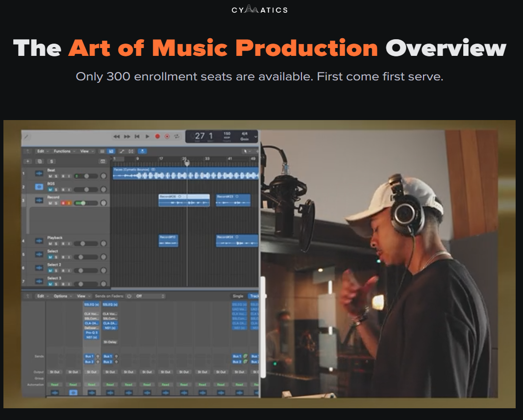Image resolution: width=523 pixels, height=420 pixels.
Task: Select the Record#08 audio region
Action: coord(183,200)
